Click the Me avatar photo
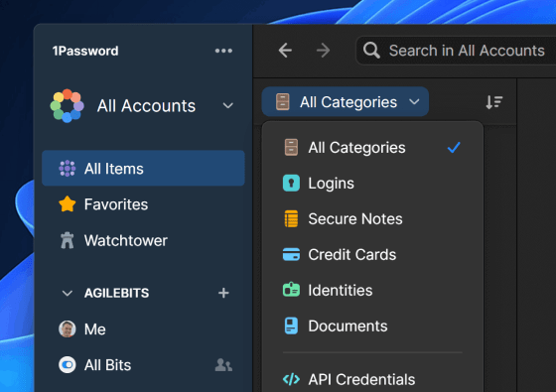The image size is (556, 392). click(x=68, y=328)
